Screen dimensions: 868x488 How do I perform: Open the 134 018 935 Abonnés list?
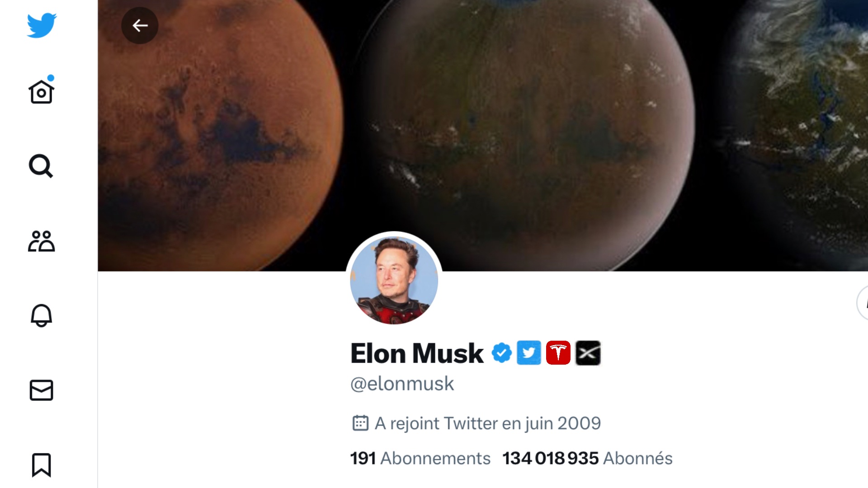click(588, 458)
